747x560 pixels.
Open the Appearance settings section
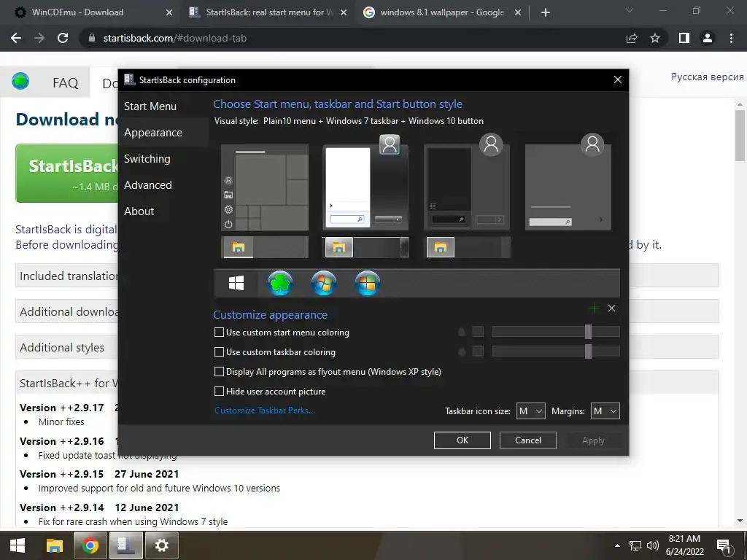point(153,133)
